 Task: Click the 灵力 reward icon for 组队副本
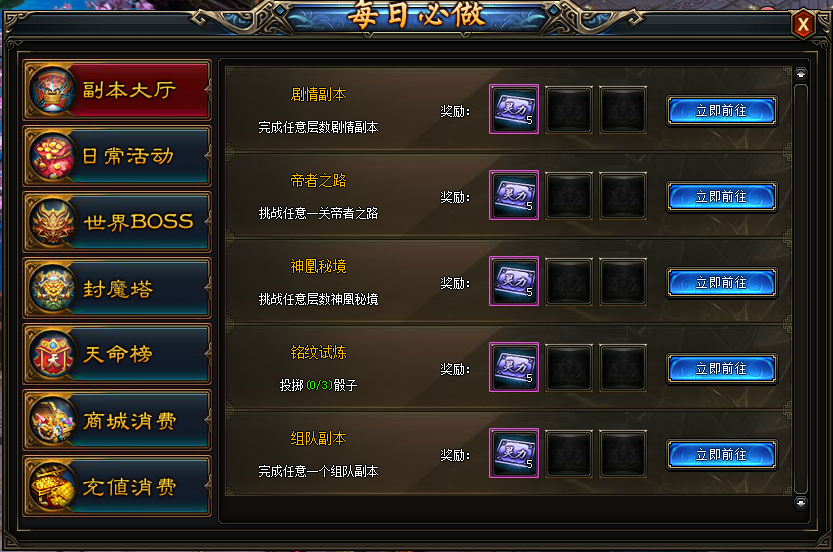coord(514,453)
